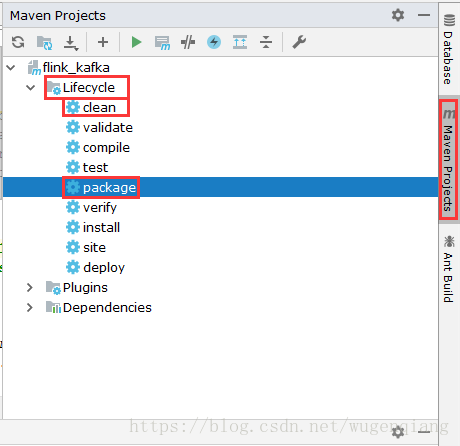This screenshot has height=446, width=460.
Task: Select the site lifecycle goal
Action: click(x=86, y=248)
